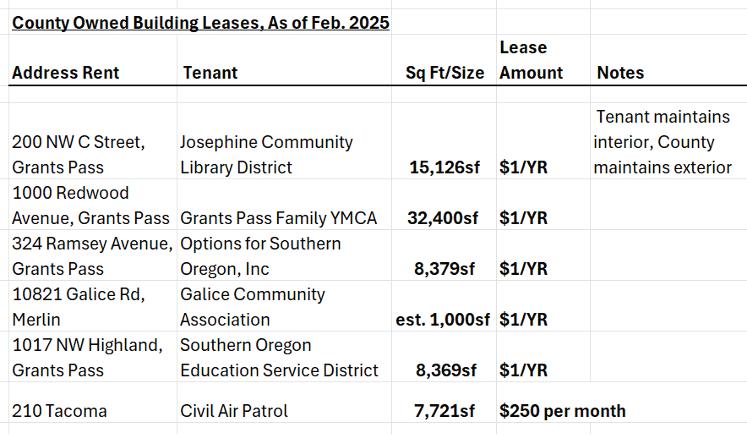Select the Civil Air Patrol tenant cell
Viewport: 747px width, 435px height.
pos(233,411)
